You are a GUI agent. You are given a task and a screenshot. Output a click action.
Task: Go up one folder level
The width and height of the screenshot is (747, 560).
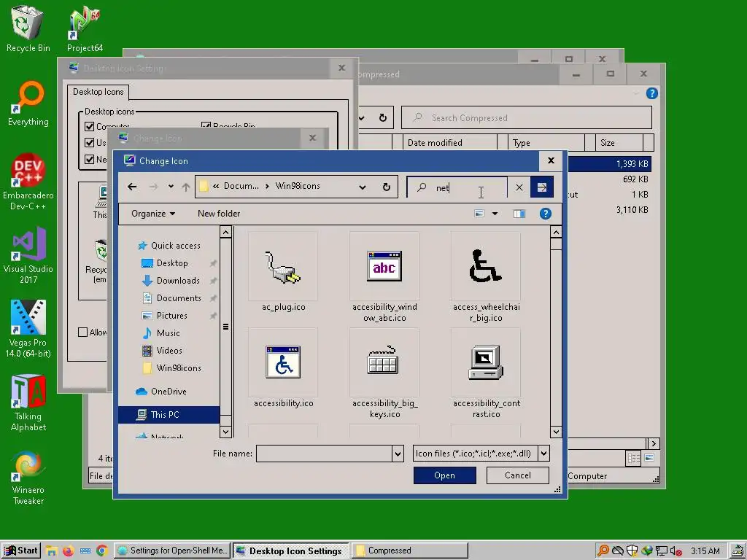tap(186, 187)
